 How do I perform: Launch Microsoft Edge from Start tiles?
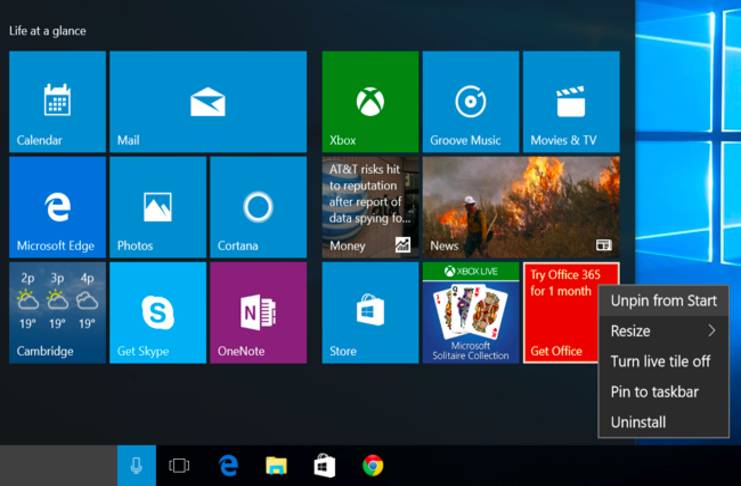[57, 207]
